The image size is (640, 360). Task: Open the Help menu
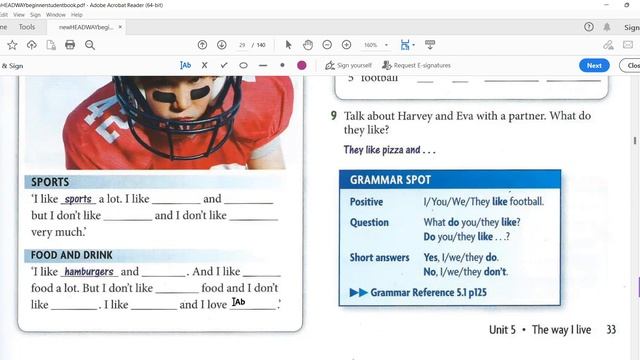click(x=77, y=15)
